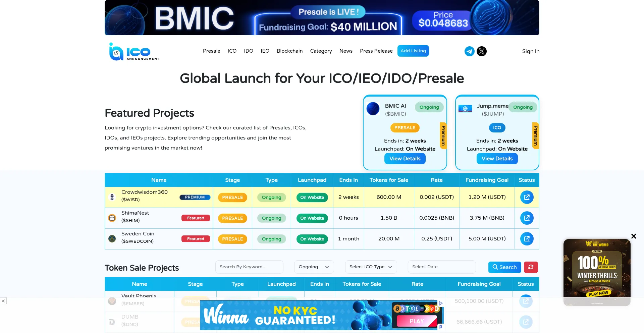
Task: Open the Category menu item
Action: tap(321, 51)
